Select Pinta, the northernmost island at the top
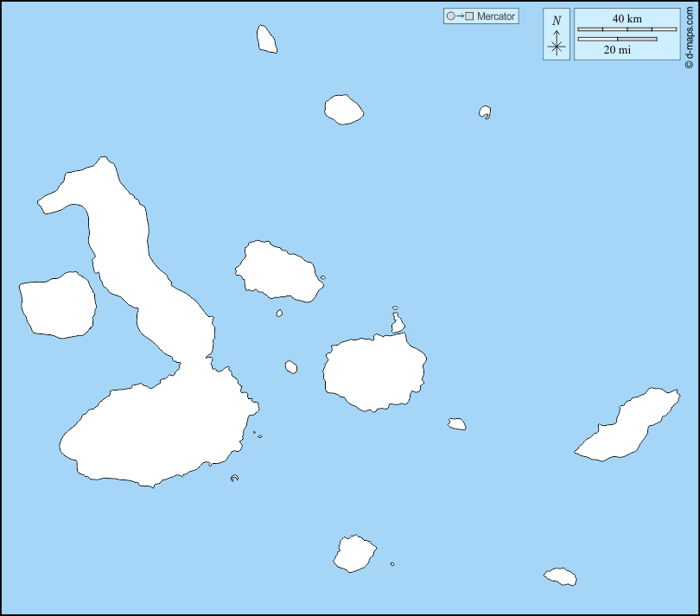This screenshot has height=616, width=700. [x=266, y=40]
